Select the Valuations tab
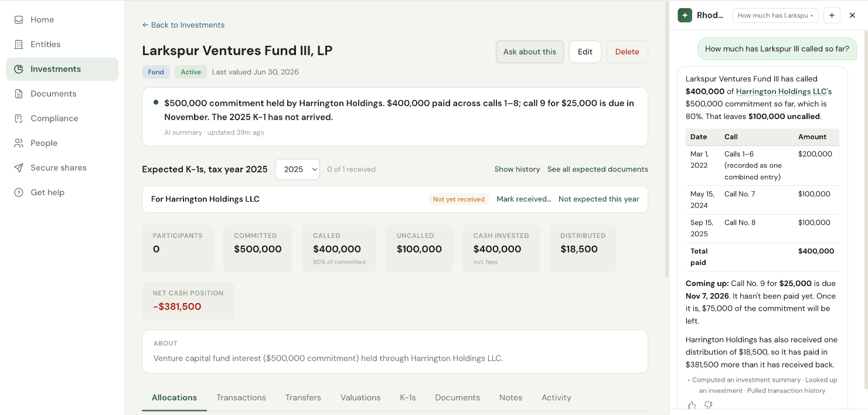 360,397
